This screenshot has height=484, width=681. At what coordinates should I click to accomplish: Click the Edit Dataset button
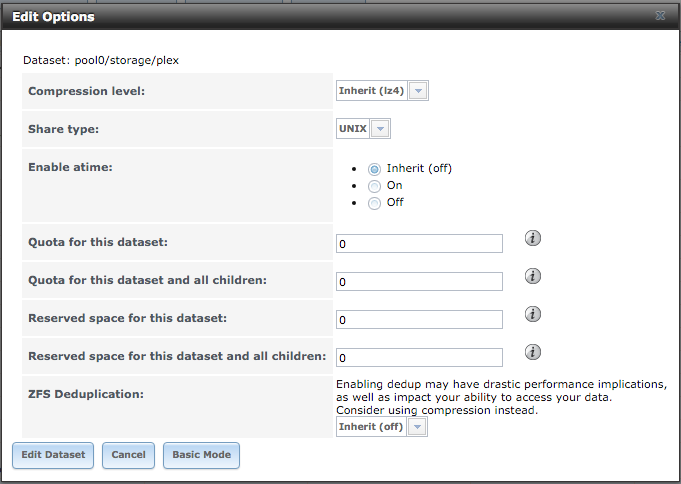click(x=53, y=455)
